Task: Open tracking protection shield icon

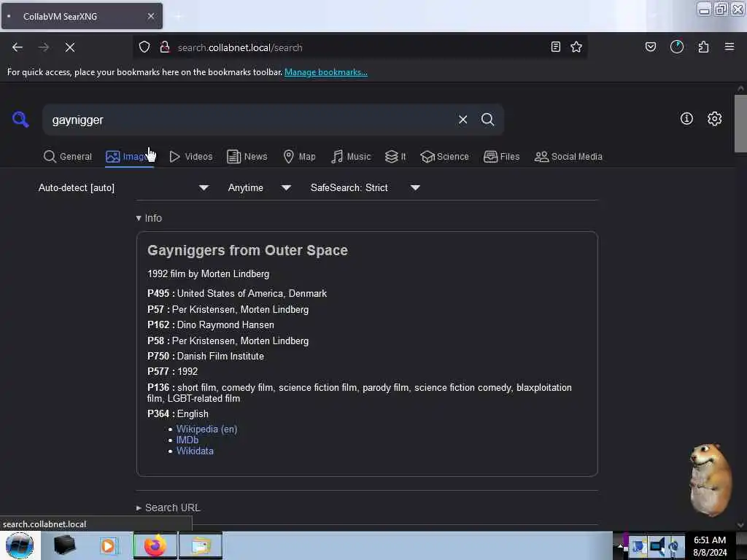Action: coord(144,47)
